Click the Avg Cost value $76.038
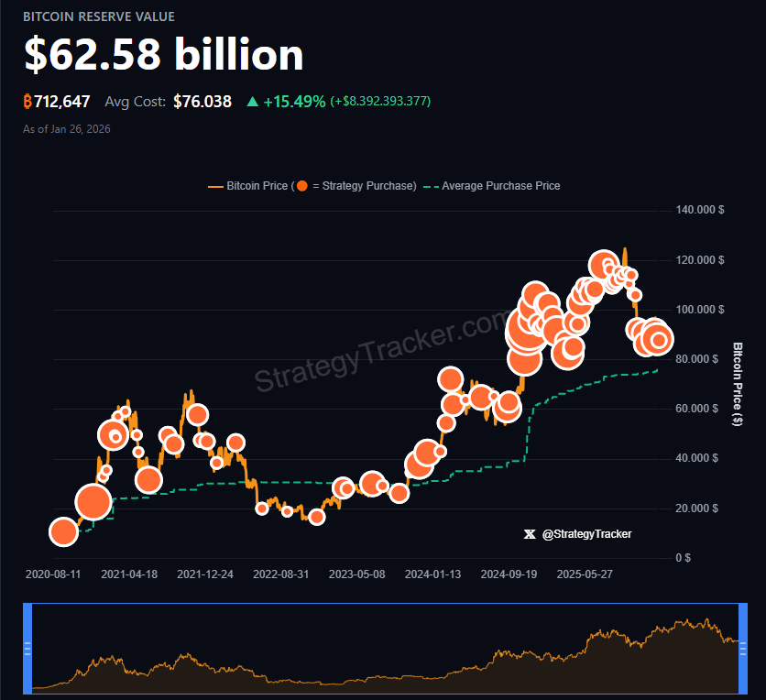Image resolution: width=766 pixels, height=700 pixels. point(202,102)
